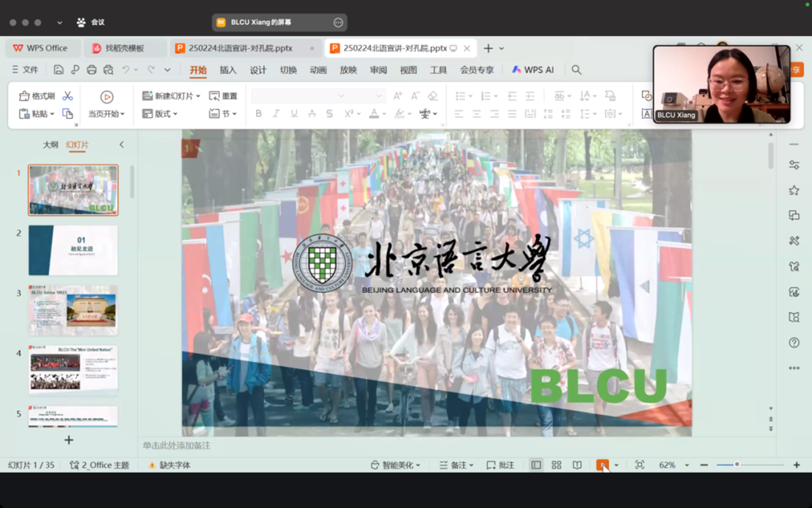
Task: Click the 批注 comment button in status bar
Action: tap(500, 465)
